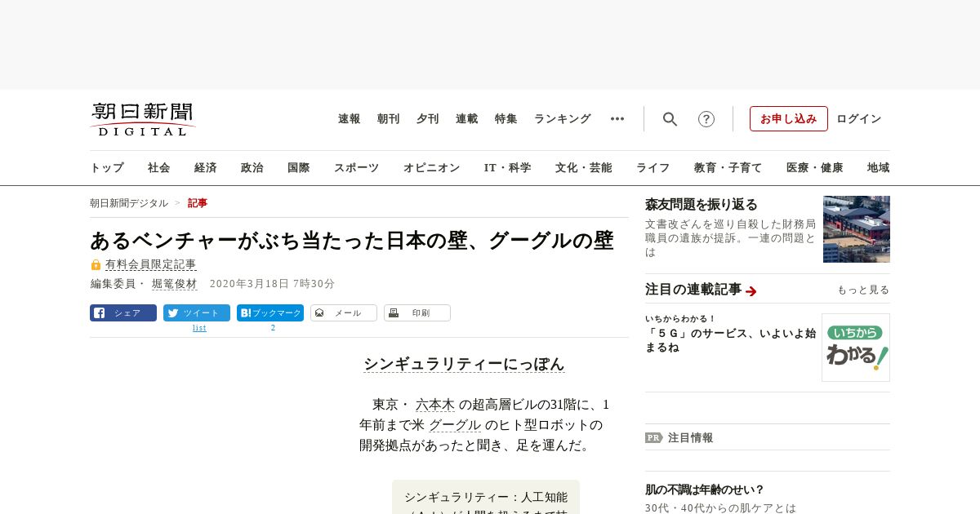Go to the 教育・子育て section tab
The height and width of the screenshot is (514, 980).
tap(728, 168)
